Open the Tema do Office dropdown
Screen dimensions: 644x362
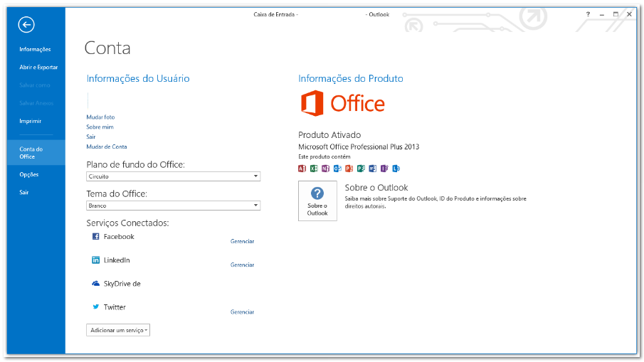174,206
